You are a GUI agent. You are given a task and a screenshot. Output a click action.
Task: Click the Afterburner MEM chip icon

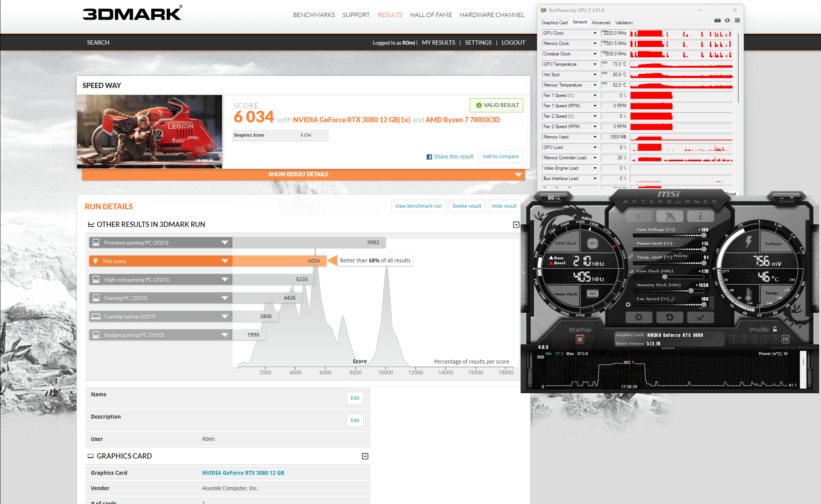pyautogui.click(x=592, y=294)
